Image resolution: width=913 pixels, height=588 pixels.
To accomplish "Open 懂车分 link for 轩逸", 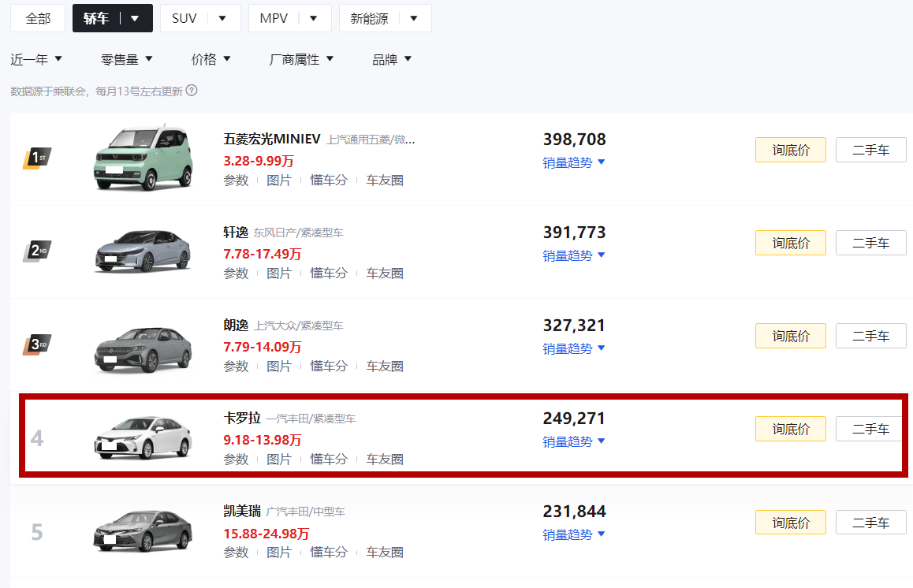I will point(328,274).
